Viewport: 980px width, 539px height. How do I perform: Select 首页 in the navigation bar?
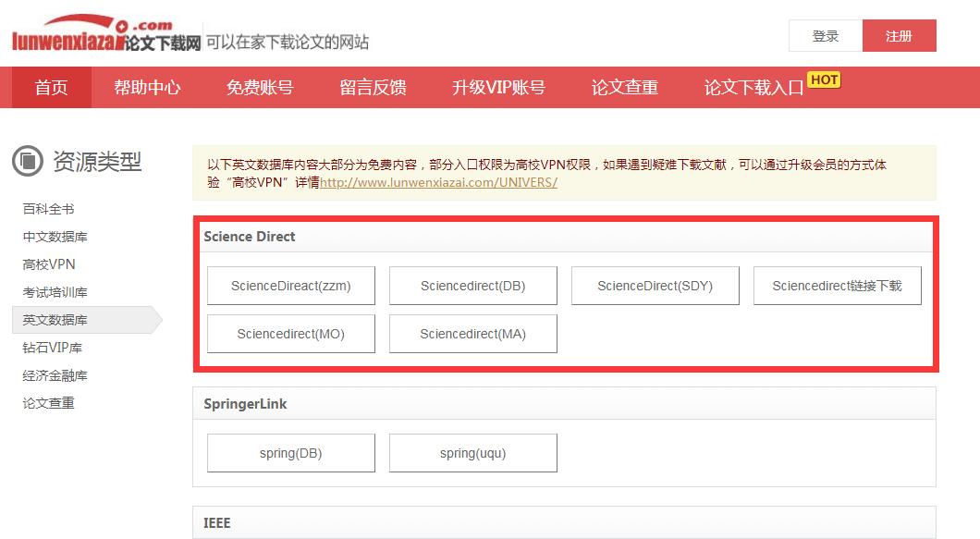50,88
